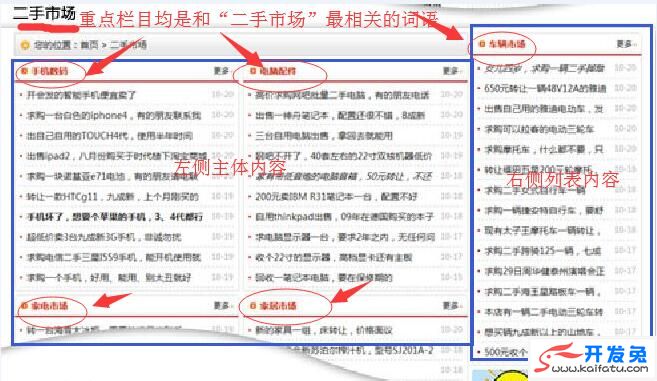Click the orange icon beside 电脑配件 heading
The height and width of the screenshot is (381, 657).
click(253, 71)
